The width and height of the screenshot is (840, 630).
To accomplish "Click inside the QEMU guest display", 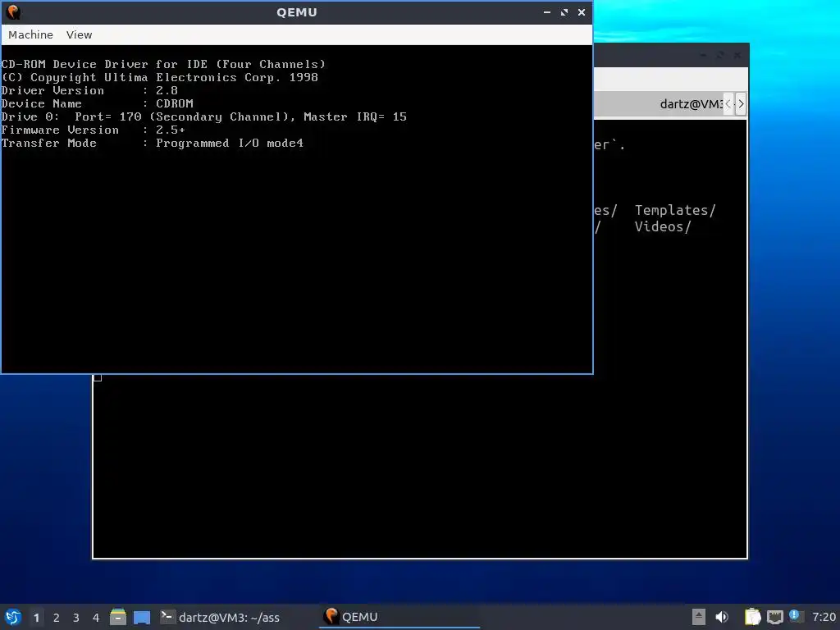I will [297, 209].
